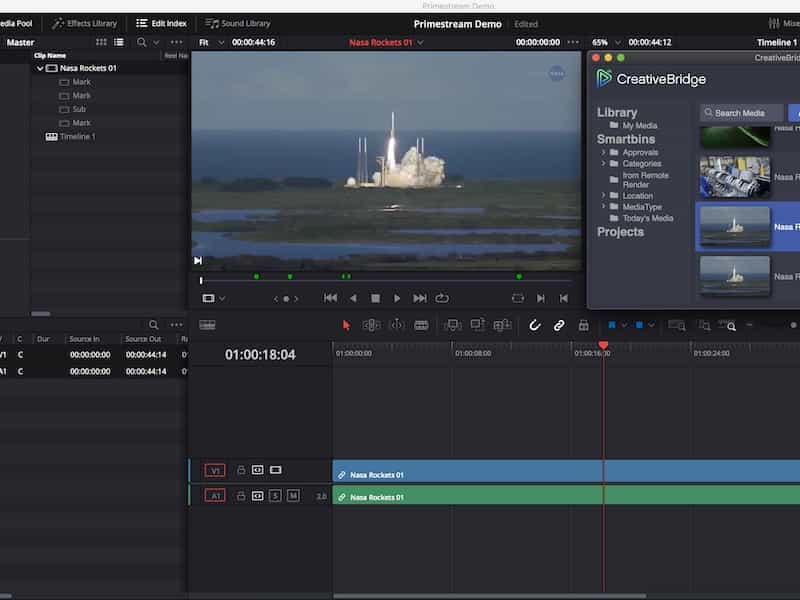Stop playback in the viewer
This screenshot has height=600, width=800.
pos(375,298)
